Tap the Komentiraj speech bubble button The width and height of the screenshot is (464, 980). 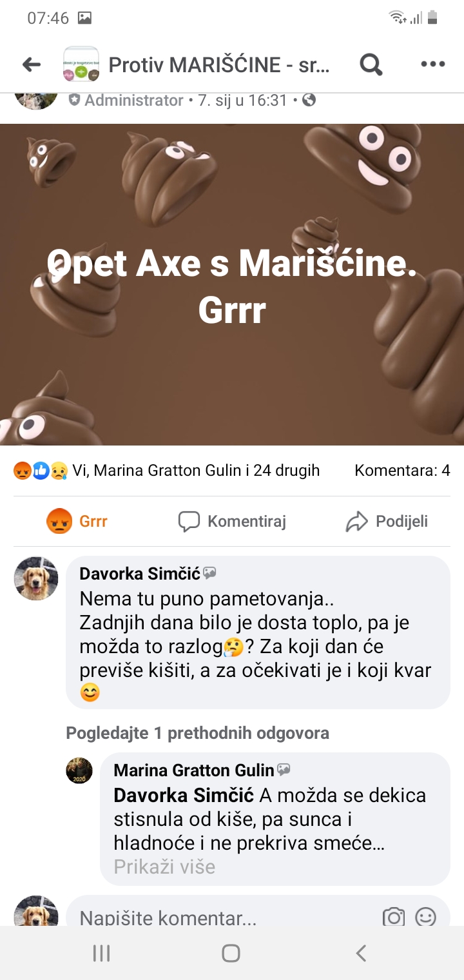(x=232, y=521)
